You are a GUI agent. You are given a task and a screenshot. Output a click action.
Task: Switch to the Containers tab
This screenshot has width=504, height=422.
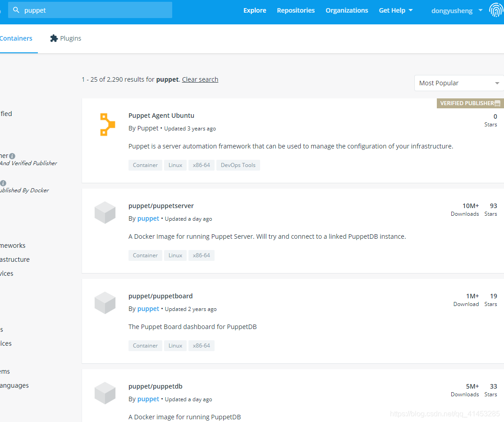[x=16, y=38]
